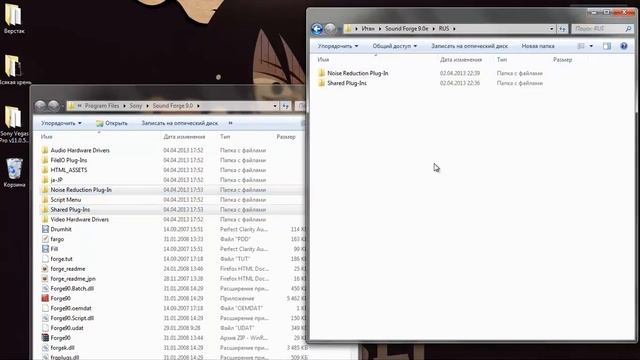
Task: Click Записать на оптический диск in RUS window
Action: click(x=469, y=46)
